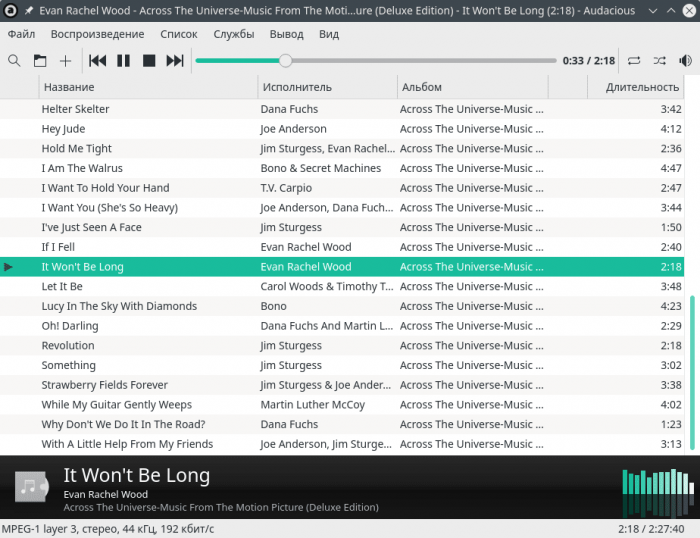The width and height of the screenshot is (700, 538).
Task: Toggle repeat mode on
Action: point(634,61)
